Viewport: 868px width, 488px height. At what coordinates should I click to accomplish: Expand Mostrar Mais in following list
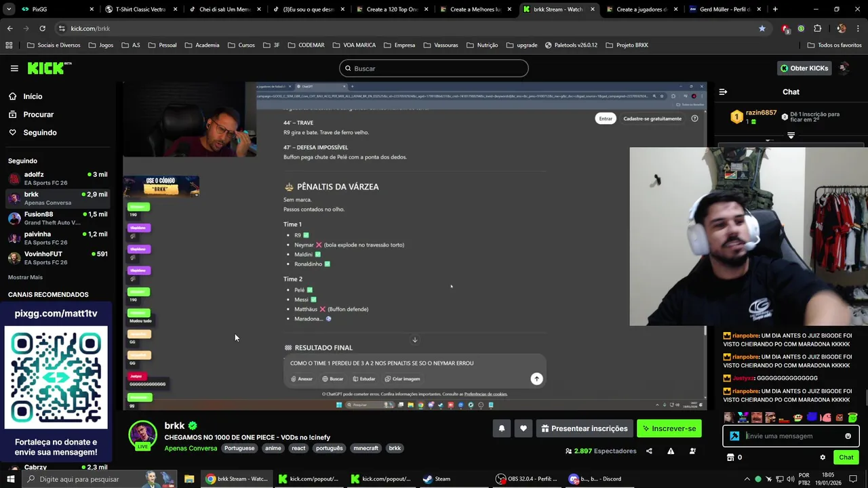[25, 277]
